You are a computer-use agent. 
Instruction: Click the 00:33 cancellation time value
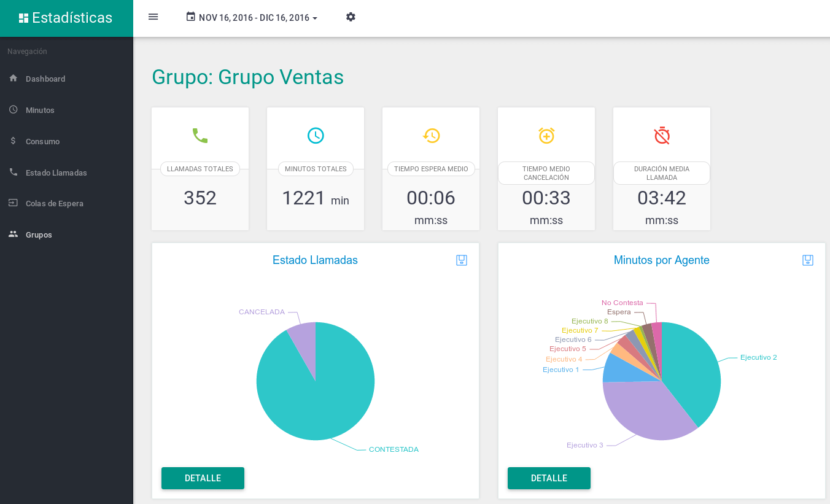point(546,198)
